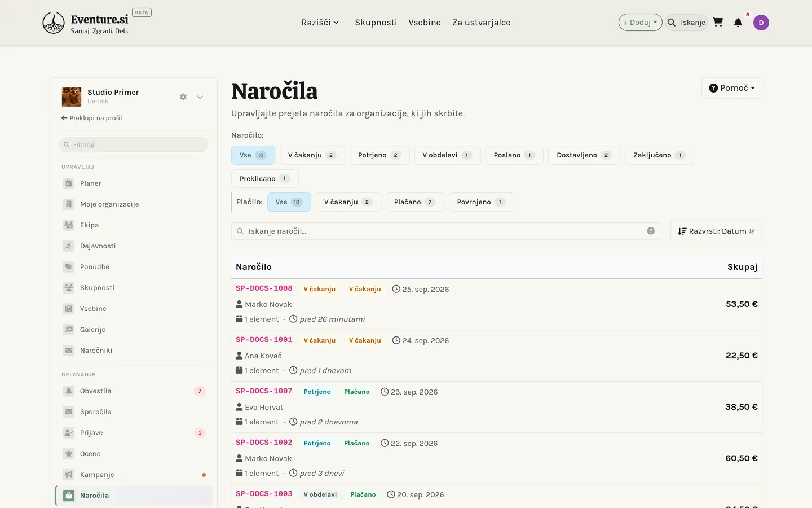
Task: Click the search help question icon
Action: tap(651, 231)
